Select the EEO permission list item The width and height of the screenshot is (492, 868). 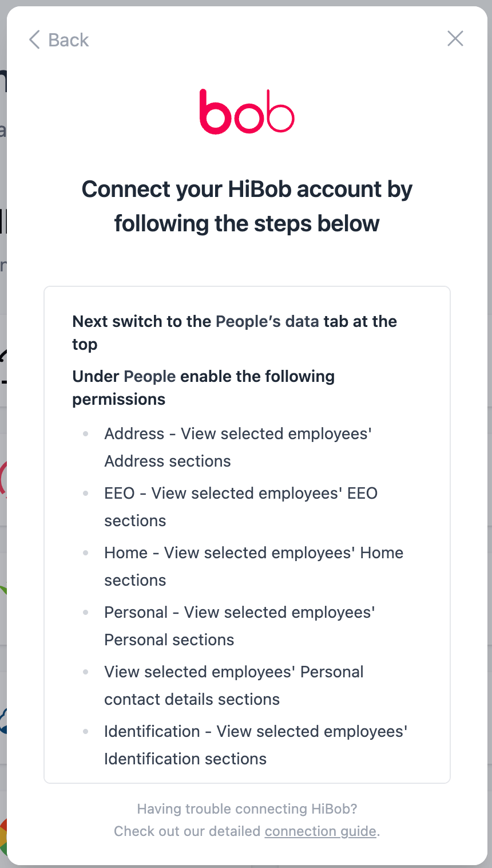241,507
